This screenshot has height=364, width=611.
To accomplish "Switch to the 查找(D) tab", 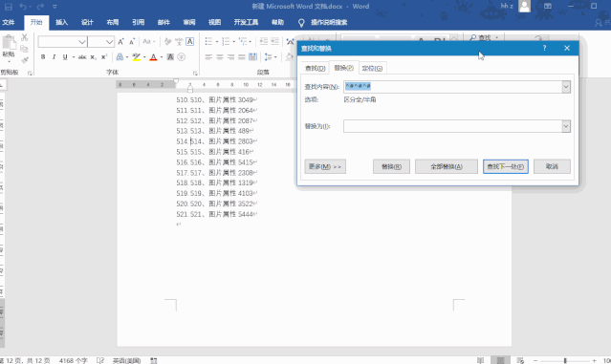I will point(315,68).
